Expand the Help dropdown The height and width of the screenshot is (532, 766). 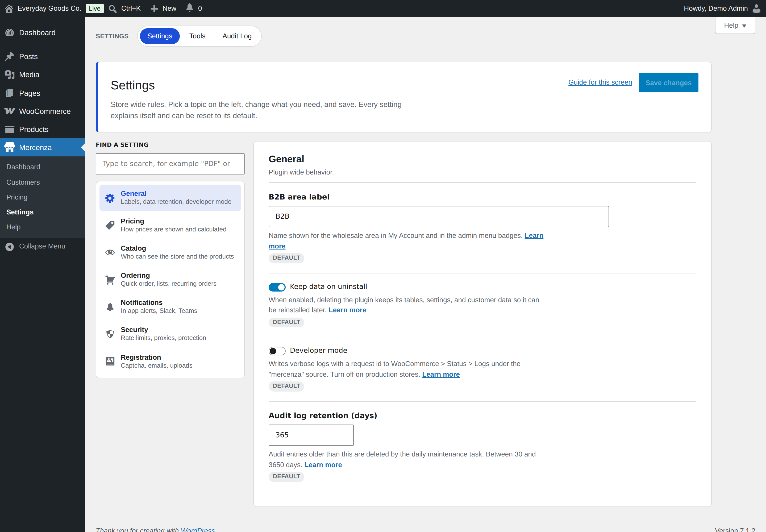[x=735, y=25]
